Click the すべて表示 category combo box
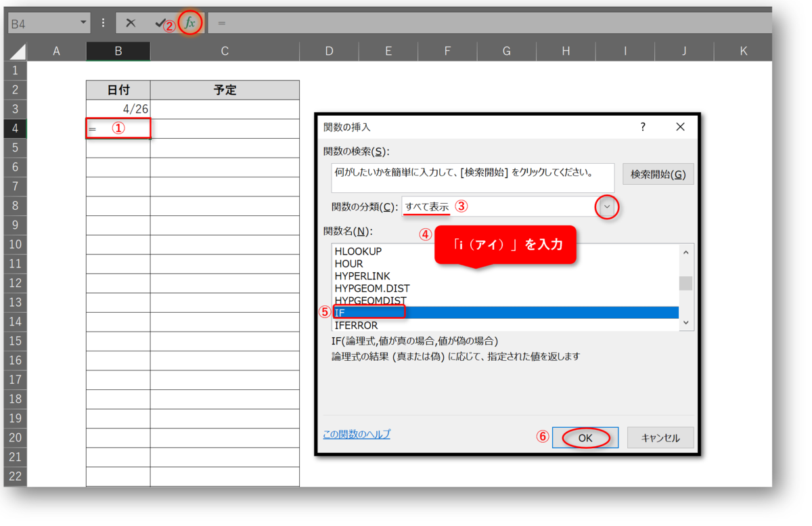 pos(474,207)
